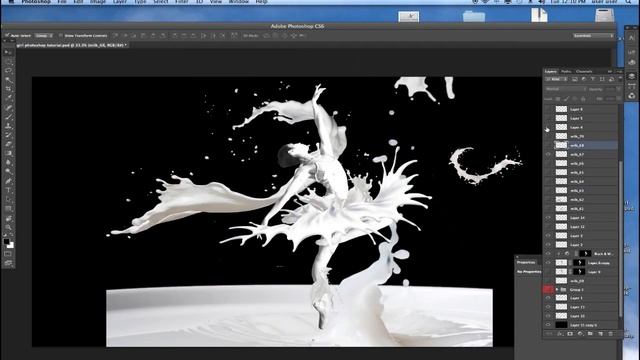Open Auto-Select Group dropdown
The height and width of the screenshot is (360, 640).
click(43, 36)
